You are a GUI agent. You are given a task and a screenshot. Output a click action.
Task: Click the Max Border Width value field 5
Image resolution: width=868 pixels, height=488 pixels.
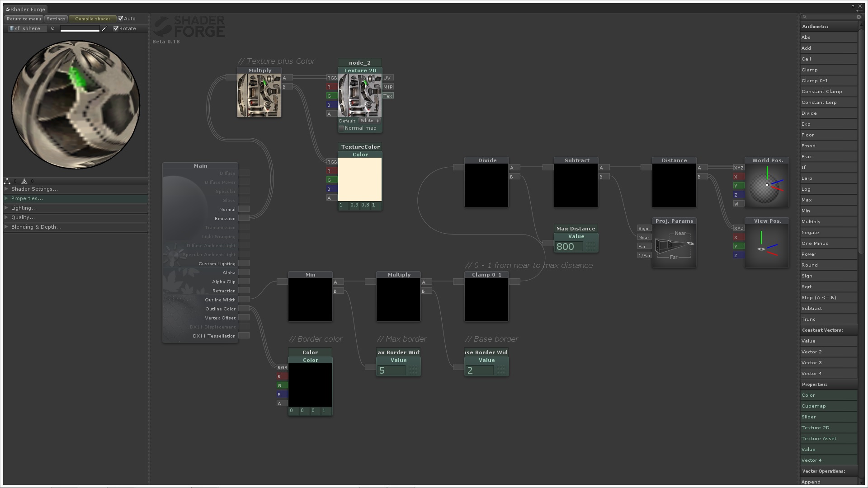pyautogui.click(x=392, y=371)
